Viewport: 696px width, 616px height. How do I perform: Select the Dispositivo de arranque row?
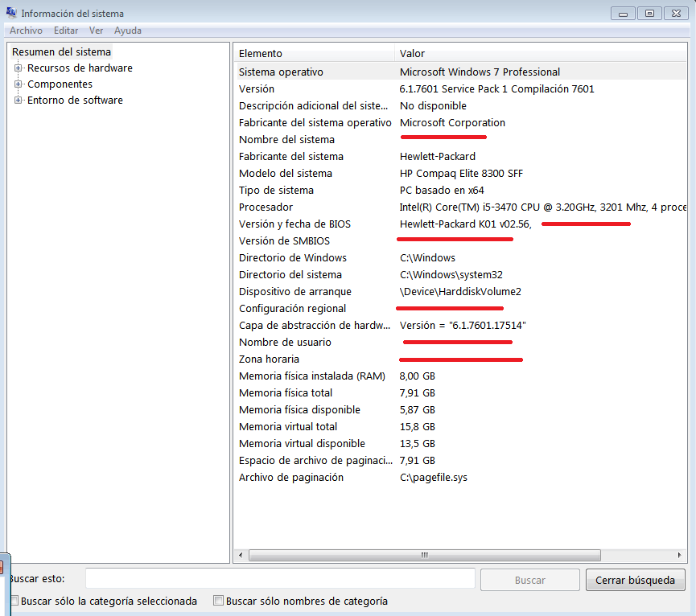pos(461,291)
